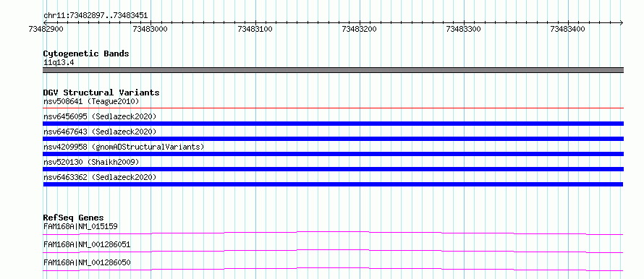Select nsv520130 (Shaikh2009) label
The height and width of the screenshot is (279, 644).
(91, 162)
